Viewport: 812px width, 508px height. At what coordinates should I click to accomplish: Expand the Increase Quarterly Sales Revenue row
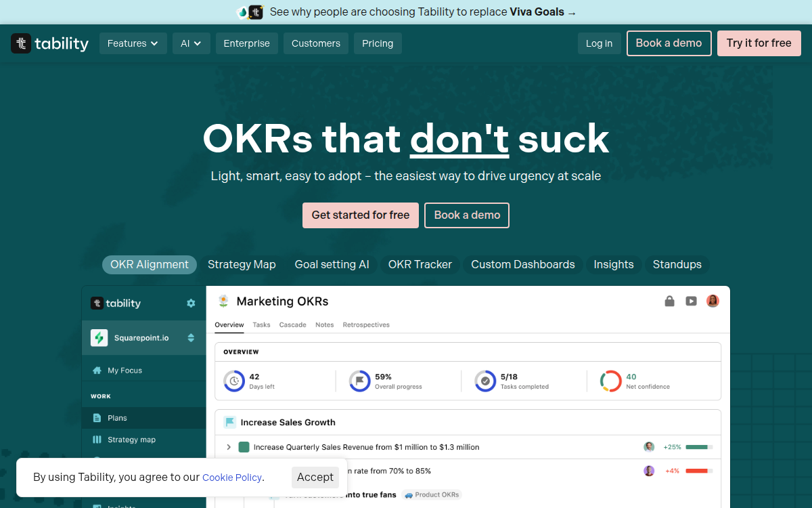click(229, 447)
